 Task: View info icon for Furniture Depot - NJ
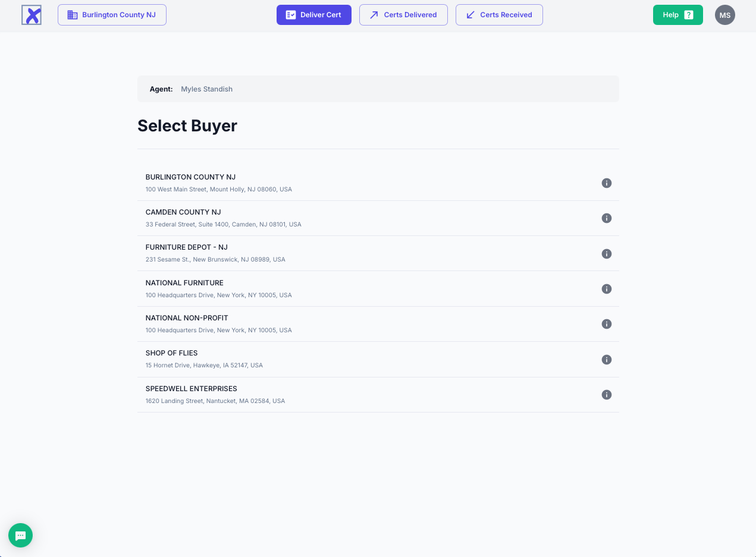pos(606,254)
